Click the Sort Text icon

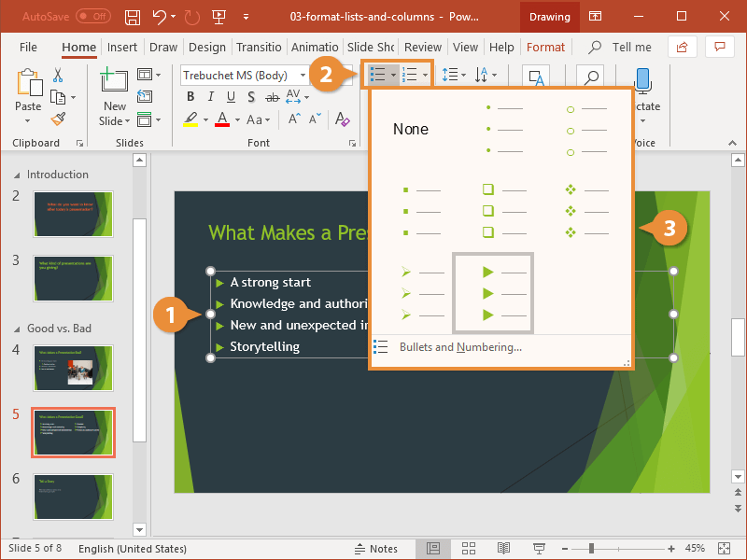(x=479, y=75)
